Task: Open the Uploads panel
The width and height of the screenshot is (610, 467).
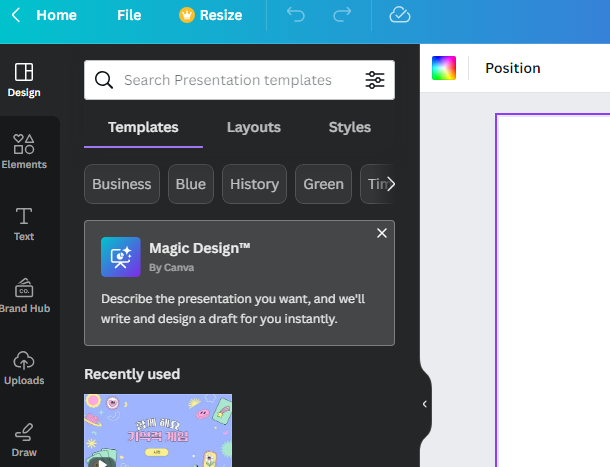Action: coord(24,368)
